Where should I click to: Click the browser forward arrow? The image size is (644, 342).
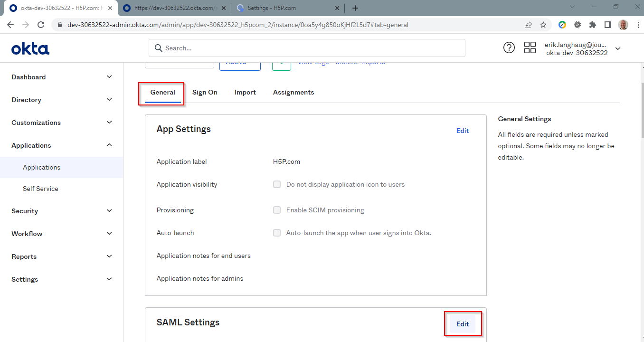pos(26,25)
